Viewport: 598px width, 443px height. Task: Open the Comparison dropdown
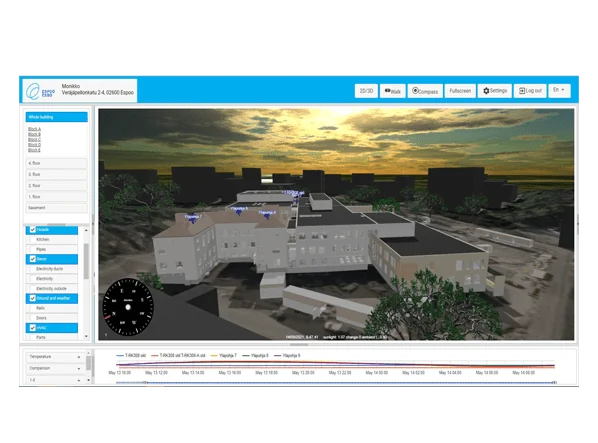pyautogui.click(x=55, y=368)
